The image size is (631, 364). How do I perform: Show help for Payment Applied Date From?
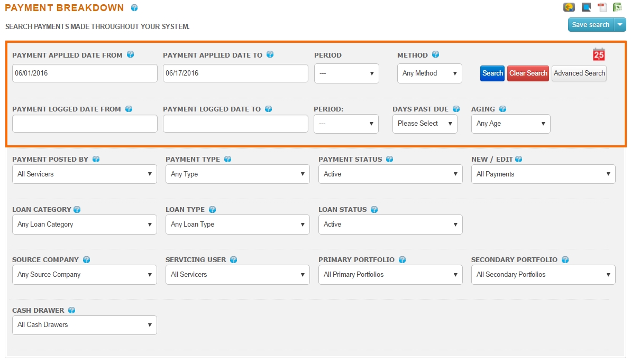[131, 54]
